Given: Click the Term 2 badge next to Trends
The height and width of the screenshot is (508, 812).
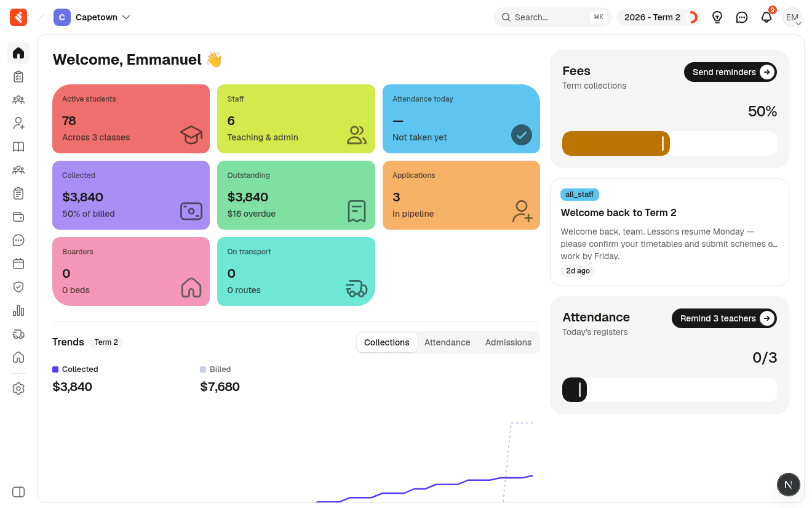Looking at the screenshot, I should pos(106,342).
